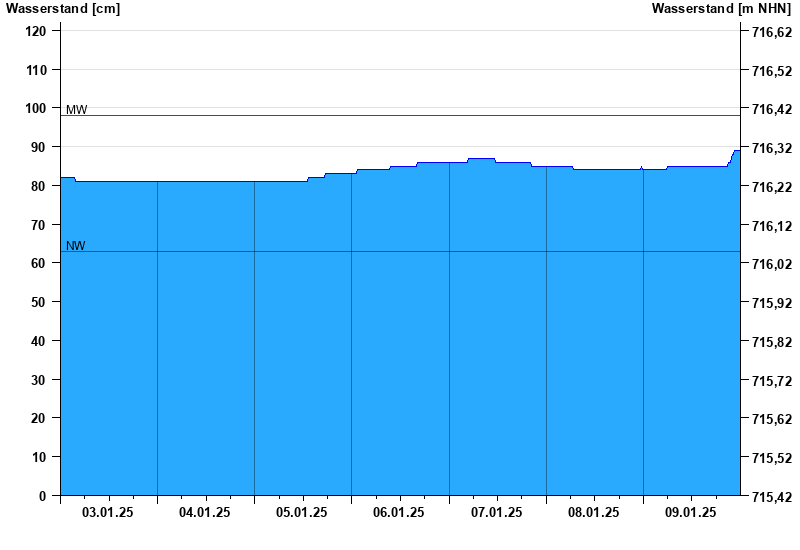Click the right axis value 716,42
This screenshot has height=550, width=800.
pos(772,109)
